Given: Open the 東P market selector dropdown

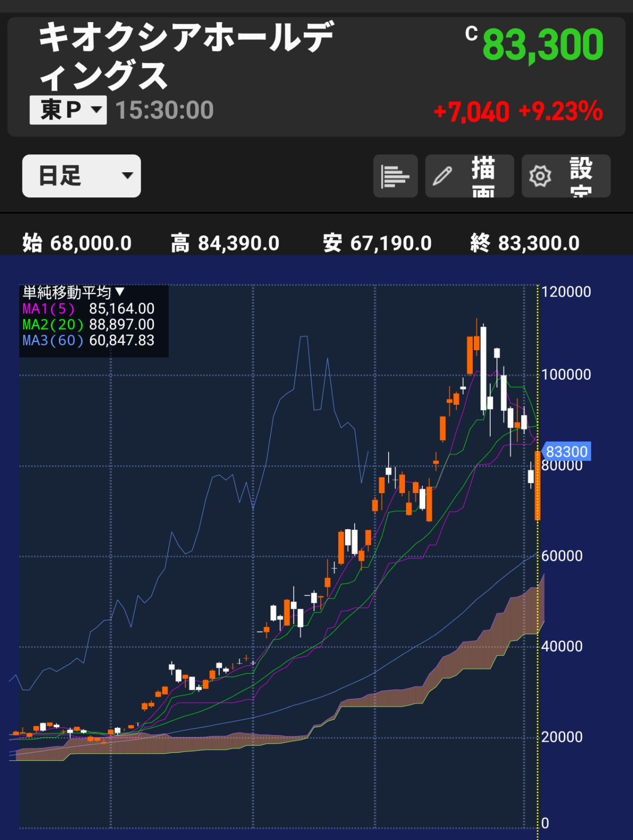Looking at the screenshot, I should click(x=68, y=110).
